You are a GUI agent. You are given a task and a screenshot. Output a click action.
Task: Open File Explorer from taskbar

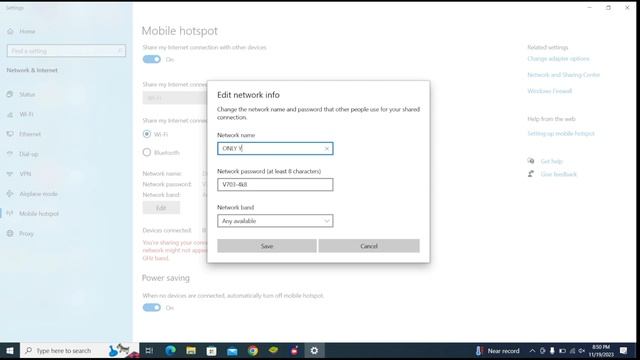191,351
